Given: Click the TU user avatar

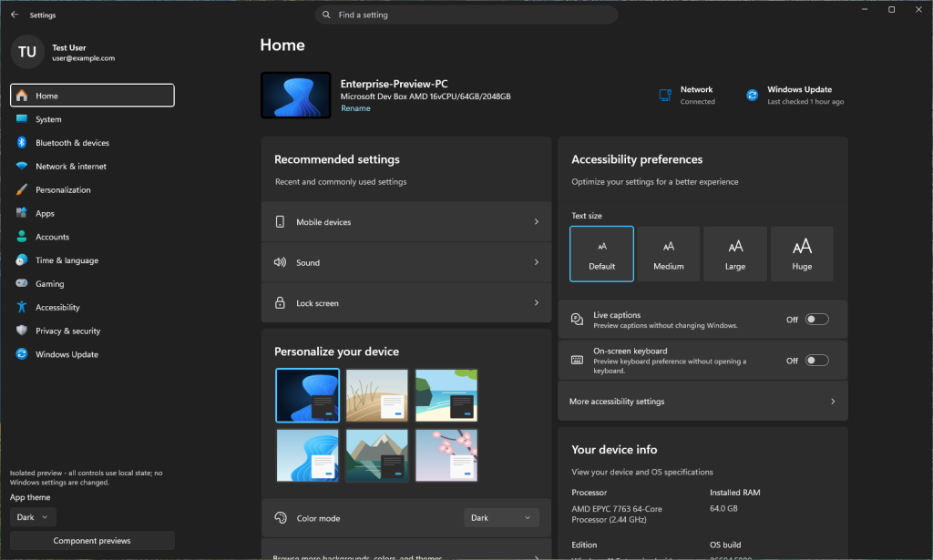Looking at the screenshot, I should 27,52.
